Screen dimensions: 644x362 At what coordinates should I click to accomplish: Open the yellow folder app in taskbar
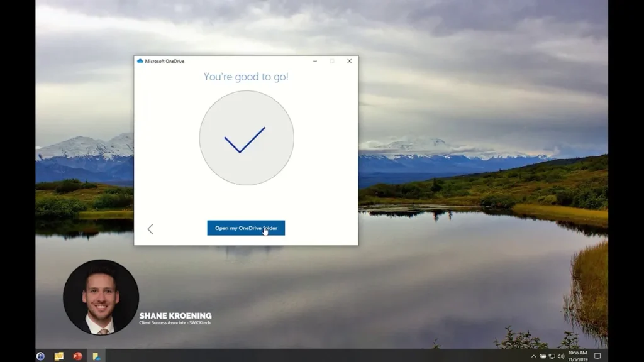point(58,356)
